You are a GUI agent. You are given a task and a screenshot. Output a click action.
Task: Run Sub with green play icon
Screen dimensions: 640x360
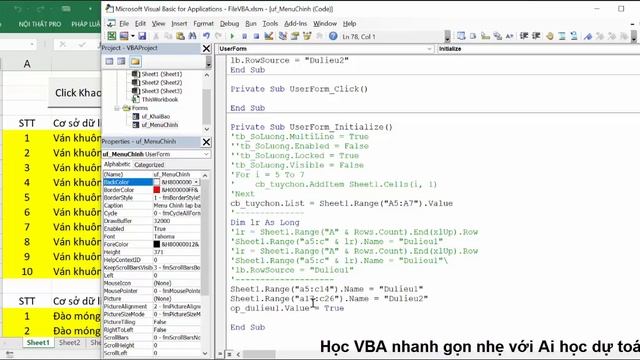pyautogui.click(x=232, y=36)
